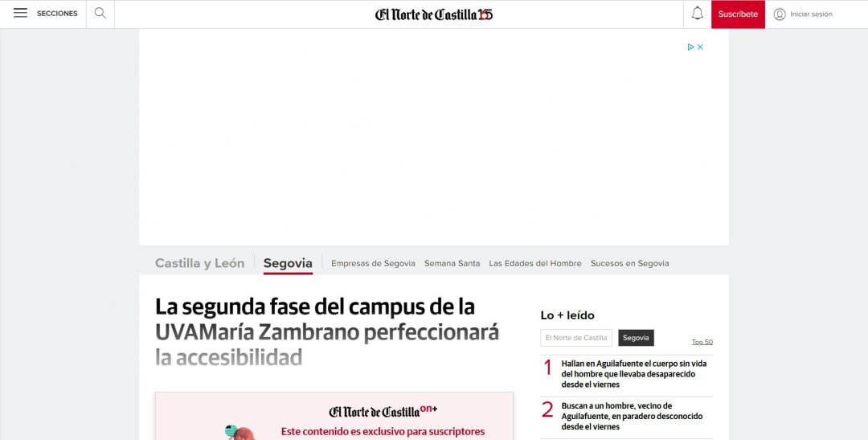Select the Segovia filter in Lo + leído

[x=636, y=338]
